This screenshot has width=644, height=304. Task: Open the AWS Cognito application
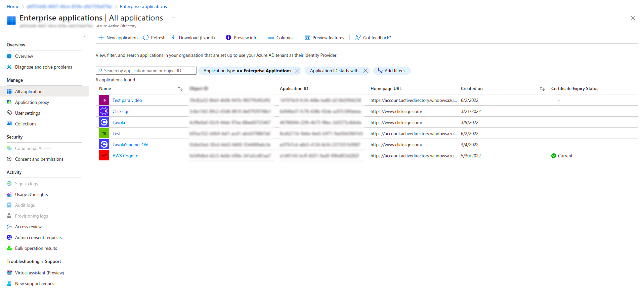coord(126,156)
